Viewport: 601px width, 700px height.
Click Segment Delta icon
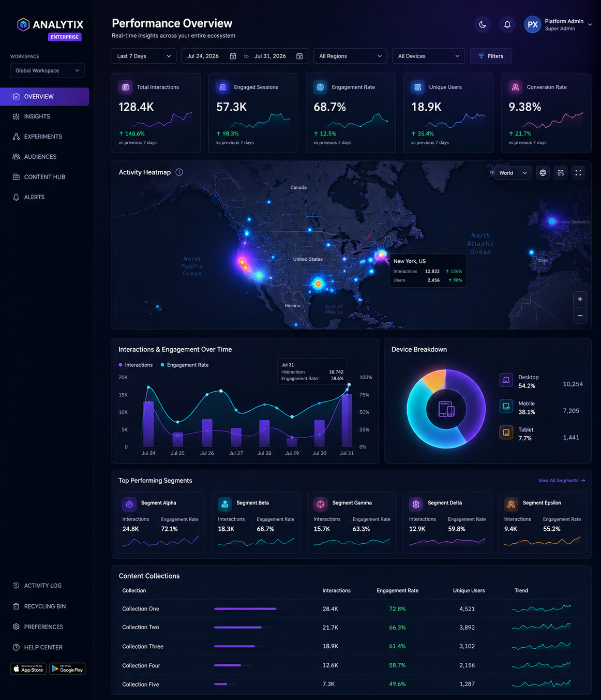click(416, 504)
